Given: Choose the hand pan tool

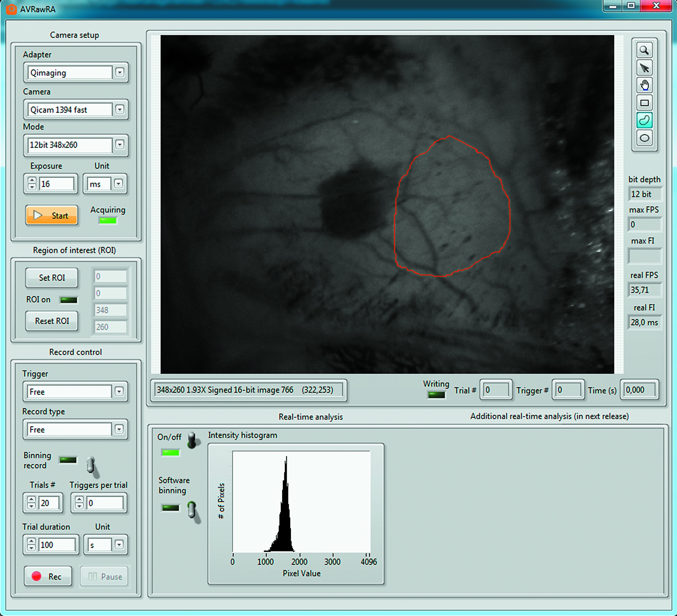Looking at the screenshot, I should point(644,85).
